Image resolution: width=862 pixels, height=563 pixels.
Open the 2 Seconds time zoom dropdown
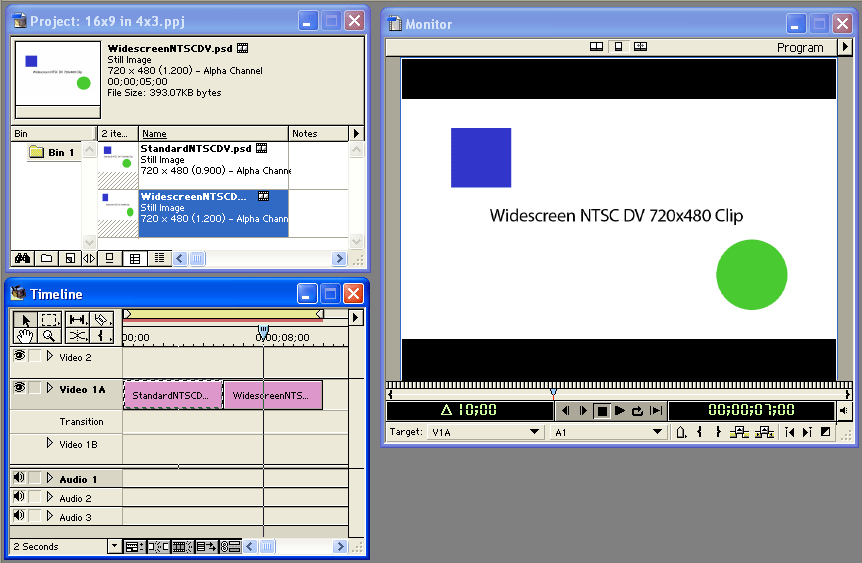(x=114, y=547)
